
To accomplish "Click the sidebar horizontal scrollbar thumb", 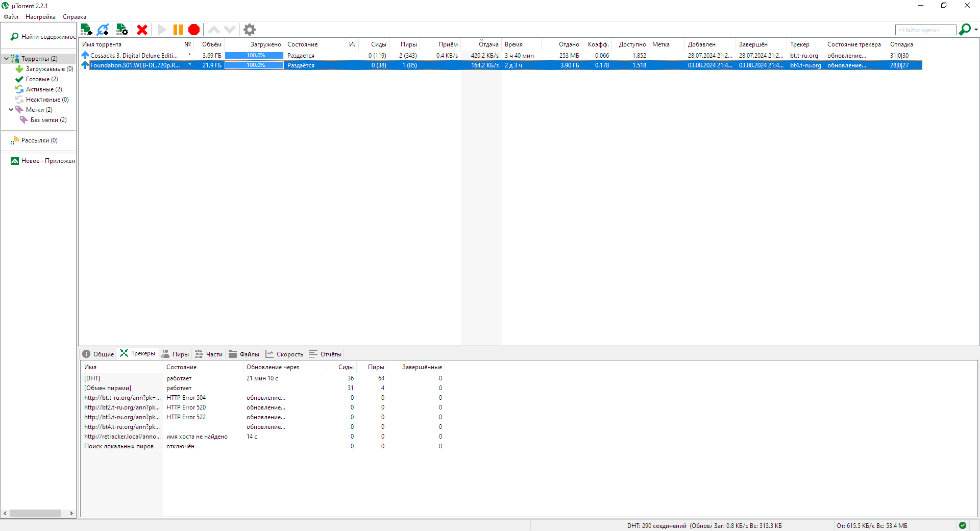I will coord(35,514).
